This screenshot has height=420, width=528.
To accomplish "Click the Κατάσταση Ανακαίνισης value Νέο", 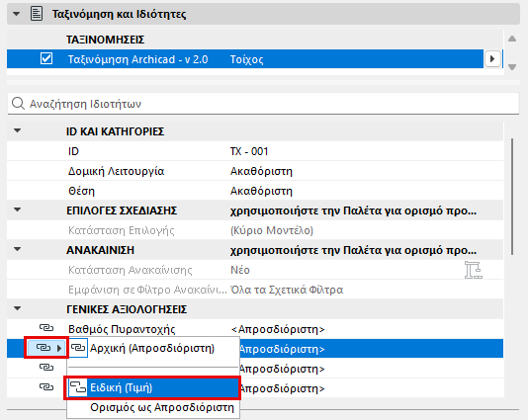I will coord(240,270).
